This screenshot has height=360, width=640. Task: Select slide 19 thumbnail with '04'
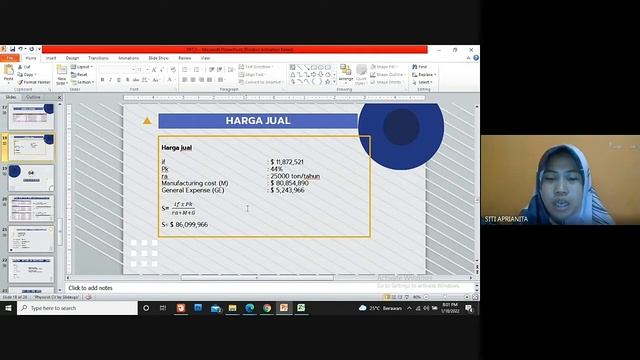click(31, 178)
